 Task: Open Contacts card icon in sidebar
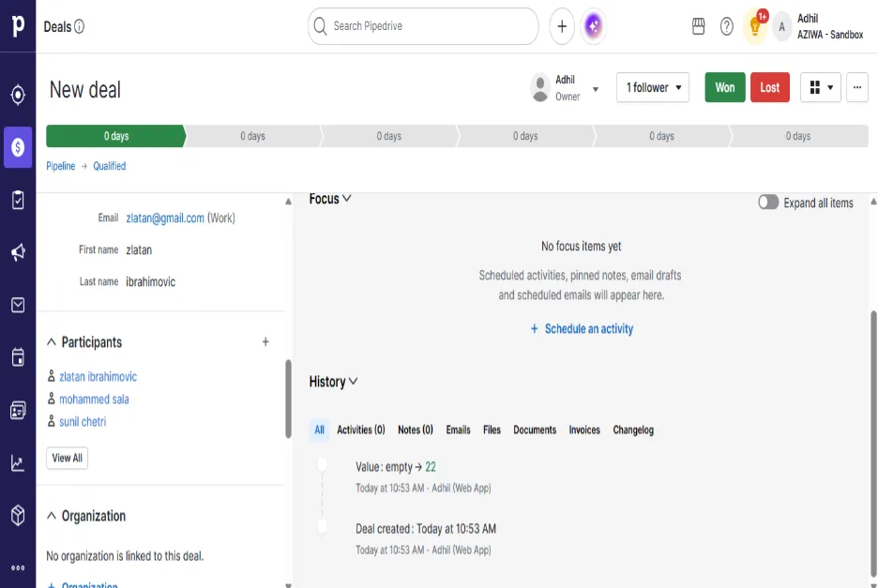18,411
